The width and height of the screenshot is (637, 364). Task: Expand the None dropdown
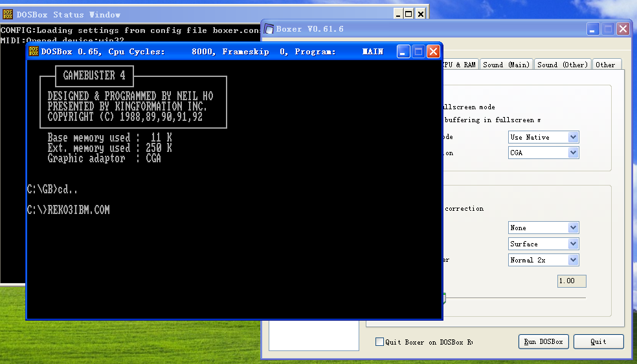point(573,228)
